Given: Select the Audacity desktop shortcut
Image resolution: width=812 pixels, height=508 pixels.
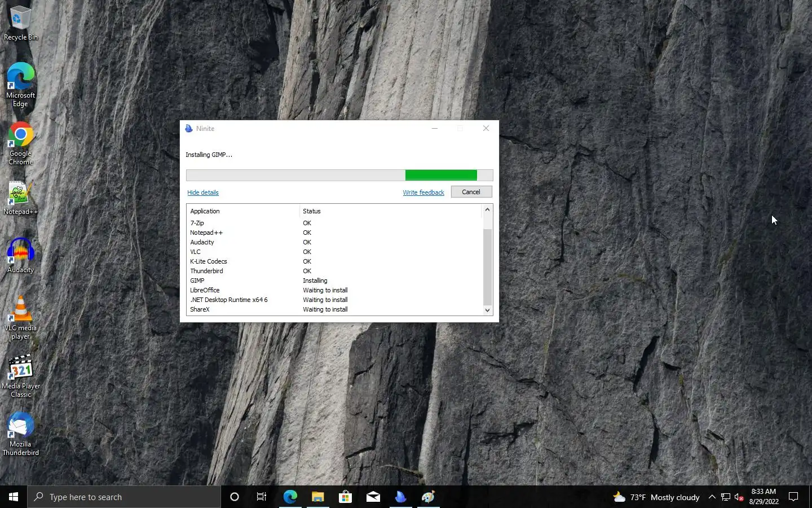Looking at the screenshot, I should [20, 256].
